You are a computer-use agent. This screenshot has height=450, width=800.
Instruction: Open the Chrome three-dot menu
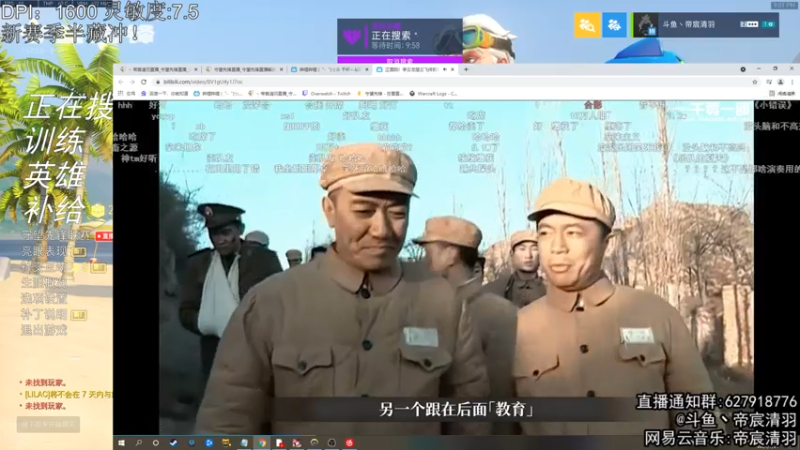(x=792, y=82)
